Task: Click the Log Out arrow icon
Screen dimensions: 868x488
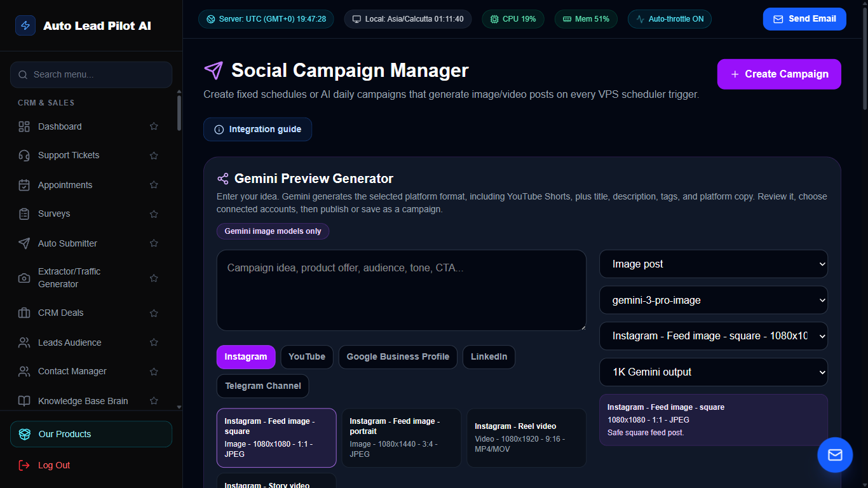Action: [25, 465]
